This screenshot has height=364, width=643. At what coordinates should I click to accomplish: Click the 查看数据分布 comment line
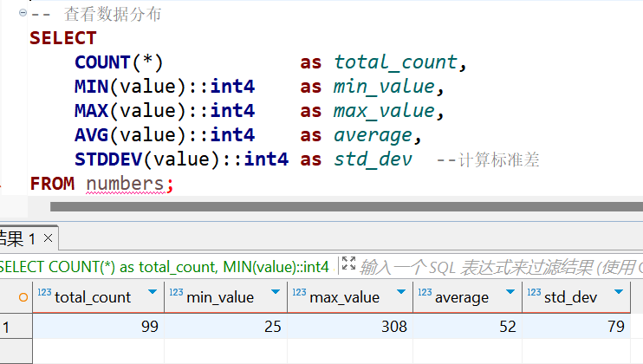click(96, 14)
